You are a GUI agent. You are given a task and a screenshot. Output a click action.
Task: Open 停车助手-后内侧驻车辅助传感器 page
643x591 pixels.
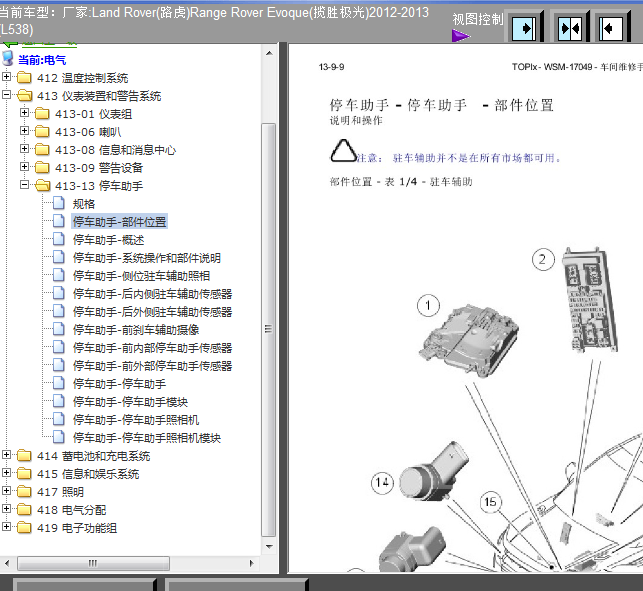point(152,294)
